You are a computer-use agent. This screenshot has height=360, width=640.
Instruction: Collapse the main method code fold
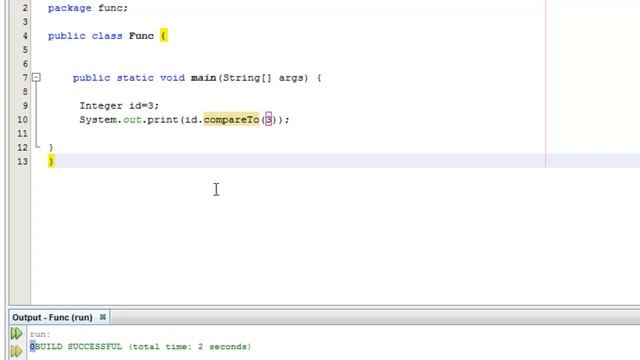pos(36,77)
